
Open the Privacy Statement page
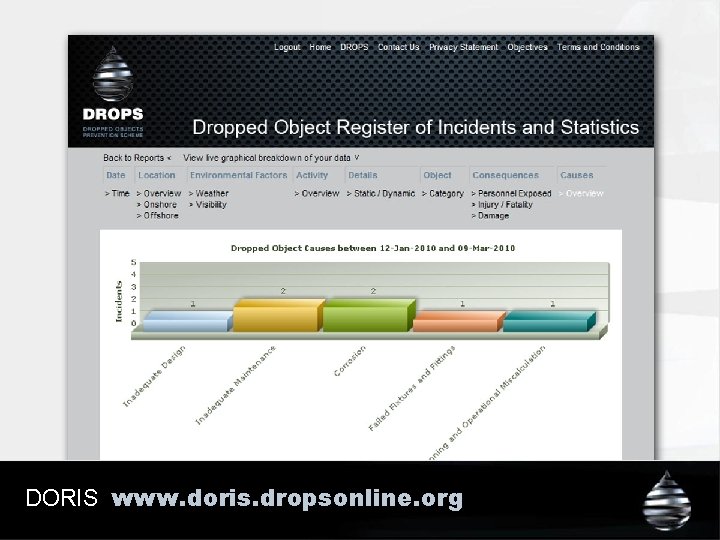click(463, 47)
